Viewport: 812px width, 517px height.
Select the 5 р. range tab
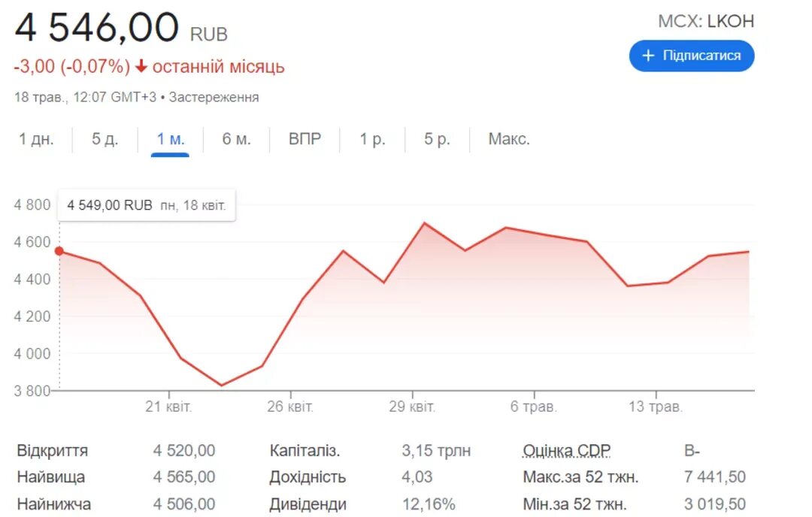[x=437, y=139]
